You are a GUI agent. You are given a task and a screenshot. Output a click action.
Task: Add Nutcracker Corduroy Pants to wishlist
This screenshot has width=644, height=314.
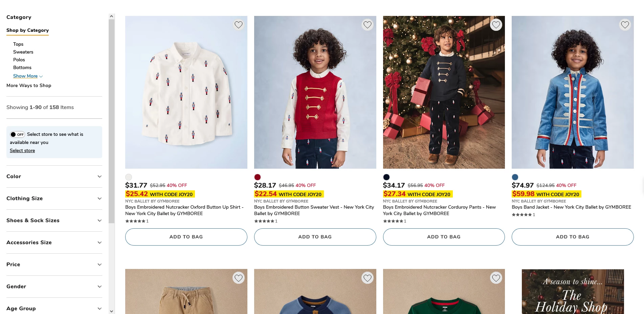pyautogui.click(x=496, y=25)
